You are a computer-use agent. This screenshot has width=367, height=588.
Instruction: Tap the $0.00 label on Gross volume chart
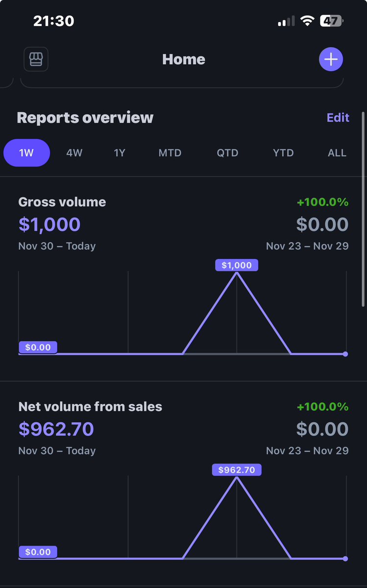tap(38, 347)
